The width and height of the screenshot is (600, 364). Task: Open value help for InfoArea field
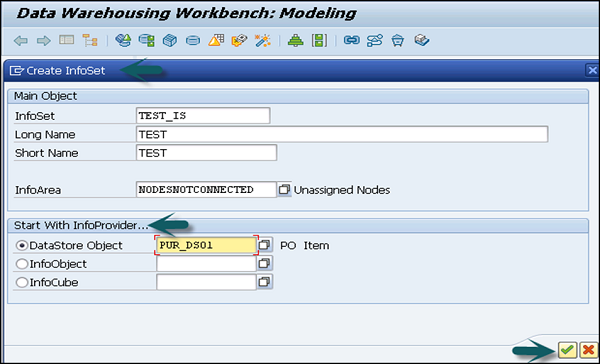tap(284, 189)
